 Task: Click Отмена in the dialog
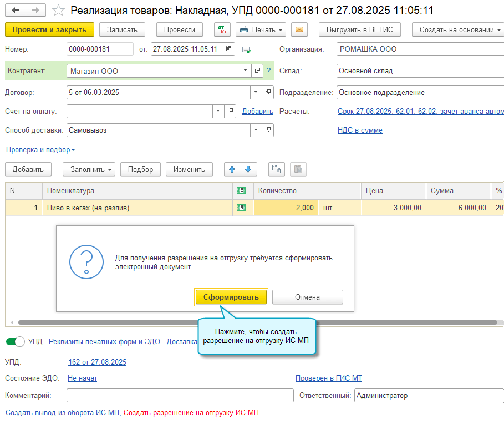click(x=308, y=297)
